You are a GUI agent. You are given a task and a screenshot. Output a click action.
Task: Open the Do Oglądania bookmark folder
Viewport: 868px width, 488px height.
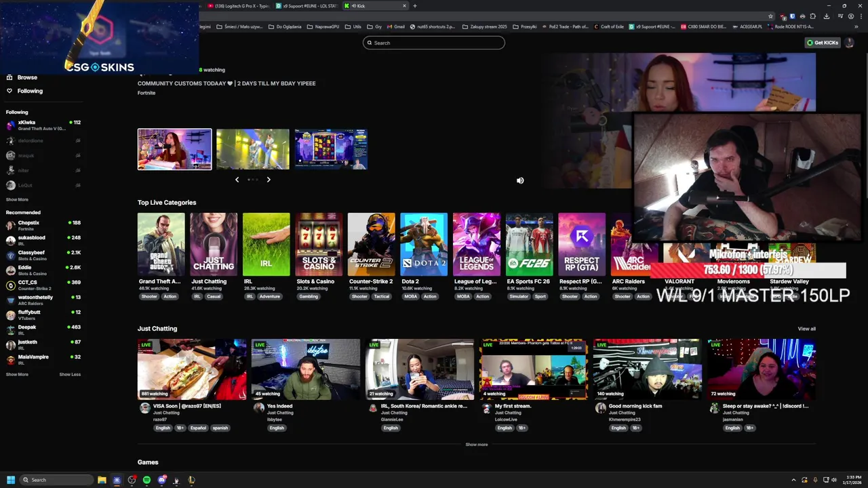point(285,26)
